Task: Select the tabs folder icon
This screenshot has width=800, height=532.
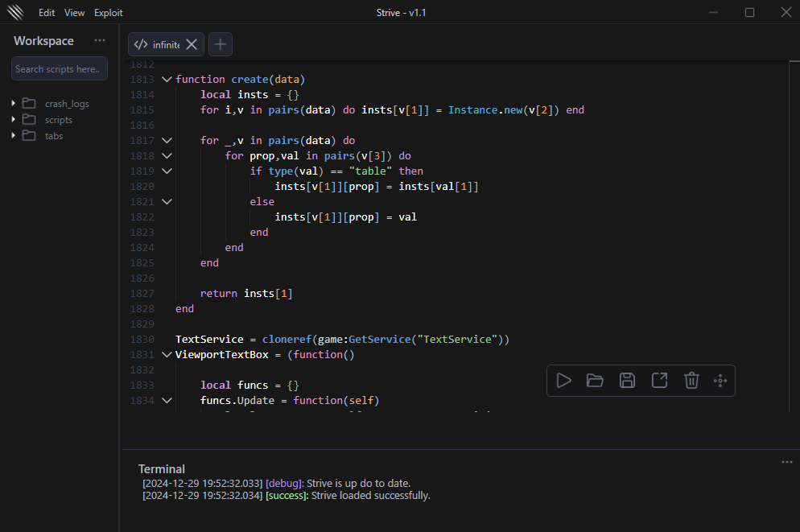Action: coord(29,136)
